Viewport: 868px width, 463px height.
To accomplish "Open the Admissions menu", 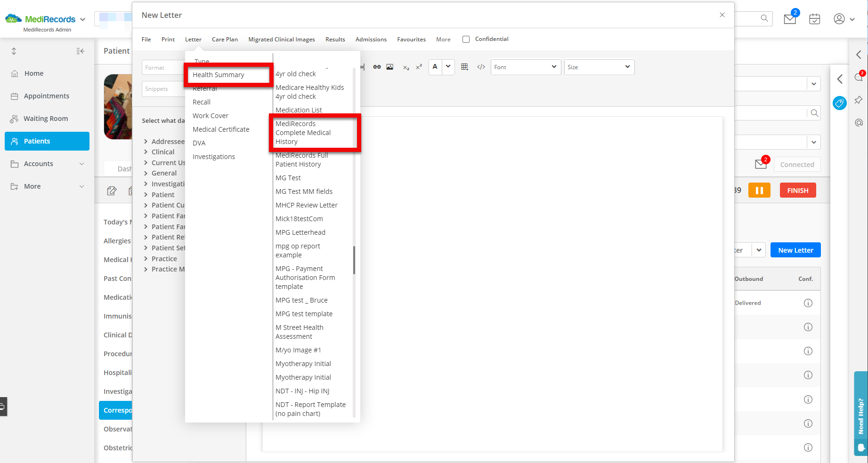I will (371, 40).
